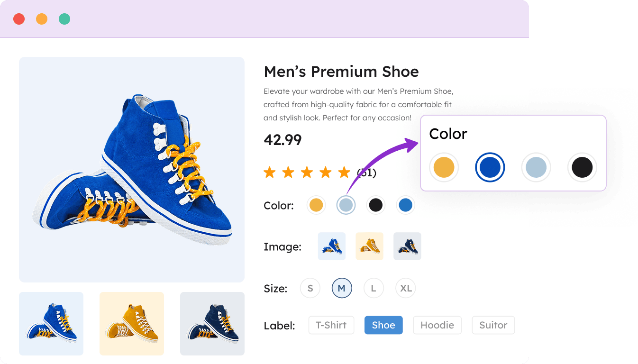The image size is (638, 364).
Task: Choose the navy shoe image variation swatch
Action: pos(407,246)
